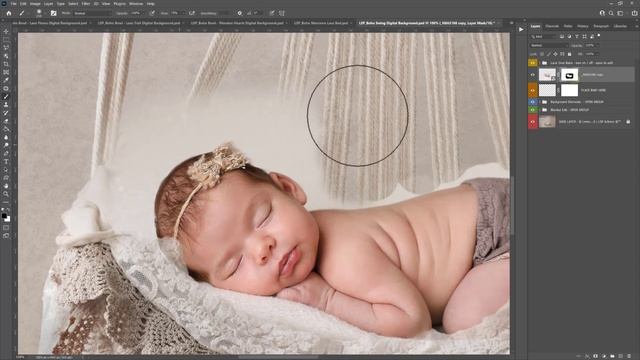
Task: Toggle visibility of blue Background Elements group
Action: (533, 102)
